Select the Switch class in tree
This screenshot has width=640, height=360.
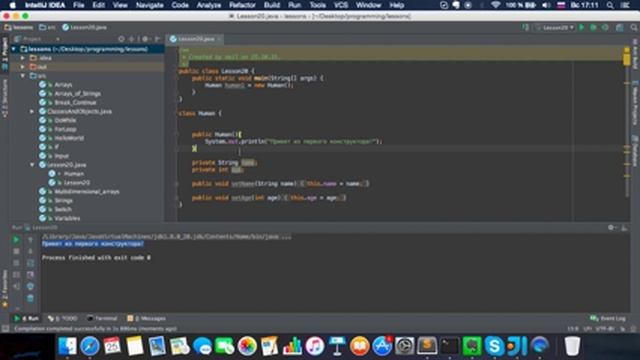(63, 209)
